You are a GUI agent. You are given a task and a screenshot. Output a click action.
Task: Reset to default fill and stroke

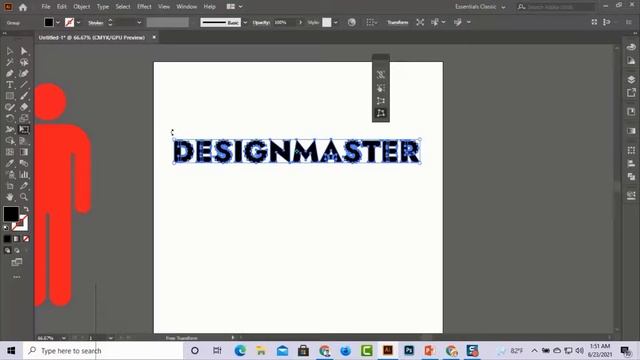click(x=6, y=228)
